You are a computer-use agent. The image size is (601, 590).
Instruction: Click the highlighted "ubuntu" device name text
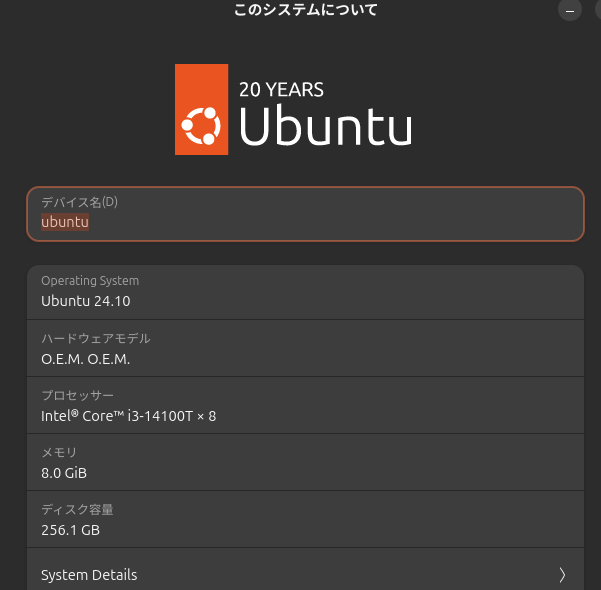pyautogui.click(x=65, y=222)
